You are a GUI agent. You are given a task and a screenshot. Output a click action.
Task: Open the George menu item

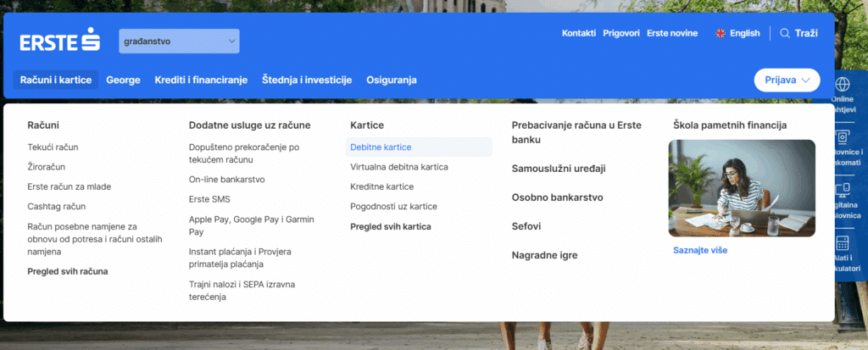(123, 80)
